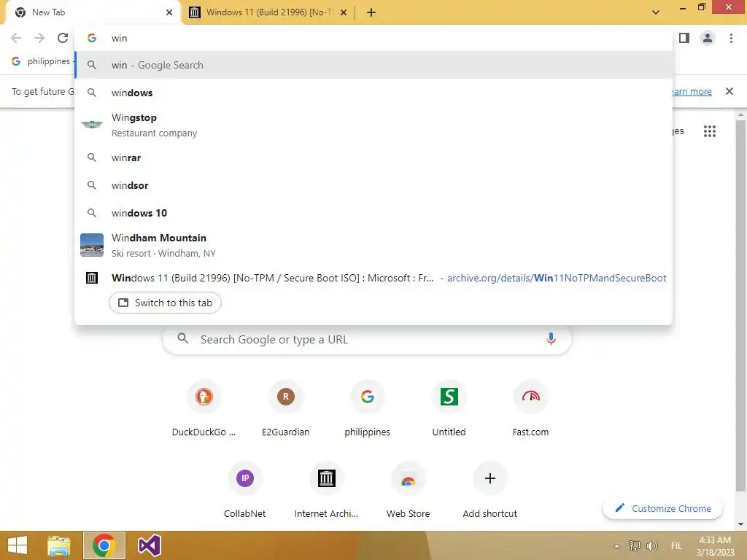Close the Windows 11 Build 21996 tab

[344, 12]
